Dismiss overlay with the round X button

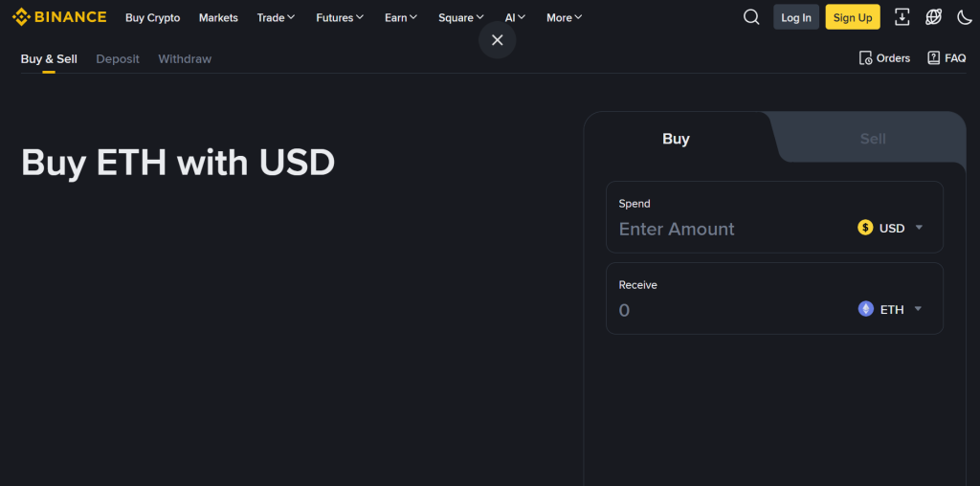point(498,40)
